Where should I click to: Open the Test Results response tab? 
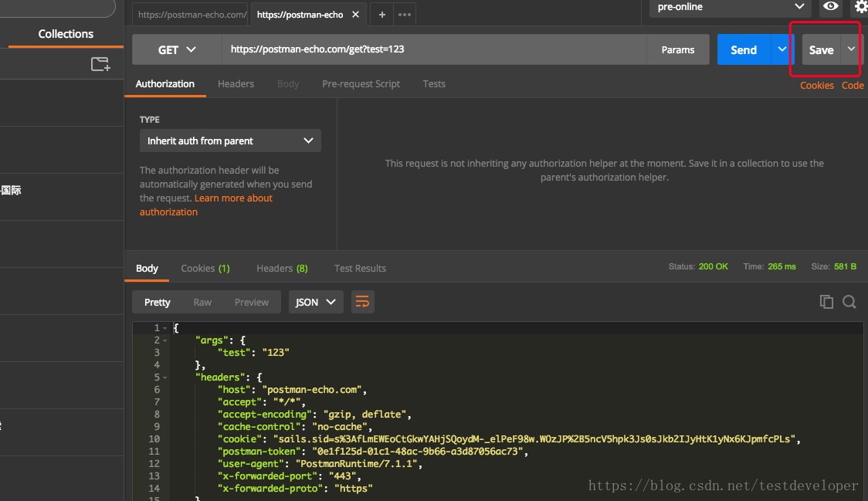pos(360,269)
